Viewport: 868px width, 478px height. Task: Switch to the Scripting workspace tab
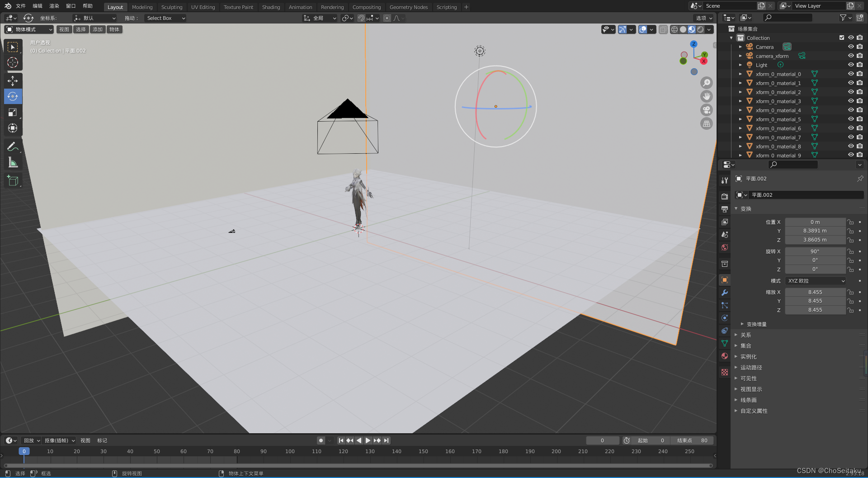click(446, 7)
